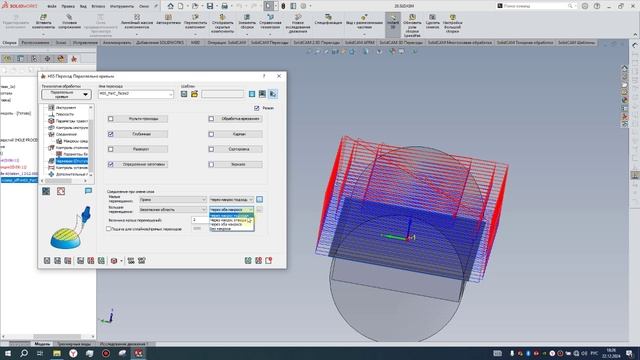Viewport: 640px width, 360px height.
Task: Toggle the first checkbox in the left column
Action: click(x=111, y=119)
